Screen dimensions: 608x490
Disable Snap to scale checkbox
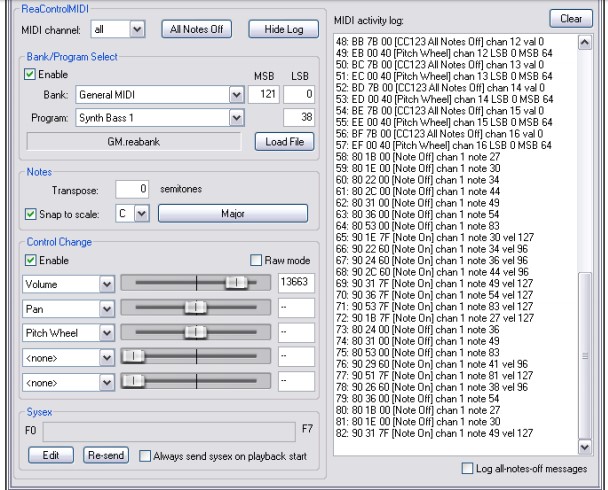[x=31, y=212]
